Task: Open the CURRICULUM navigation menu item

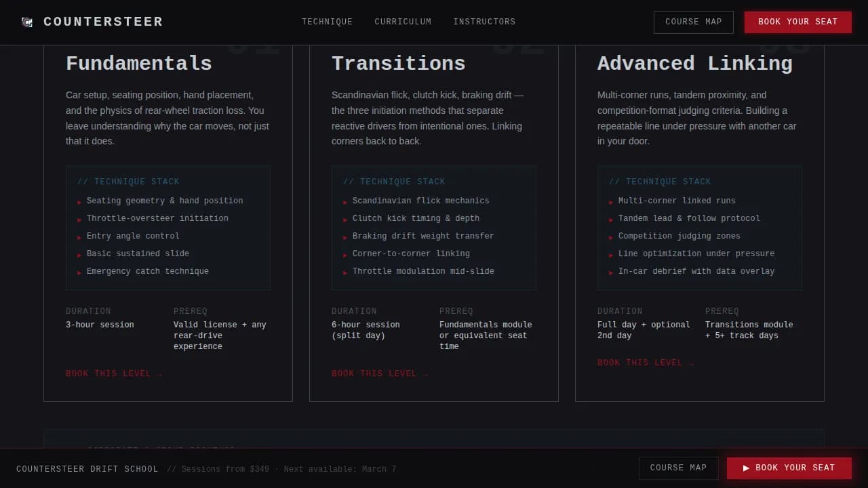Action: pyautogui.click(x=403, y=22)
